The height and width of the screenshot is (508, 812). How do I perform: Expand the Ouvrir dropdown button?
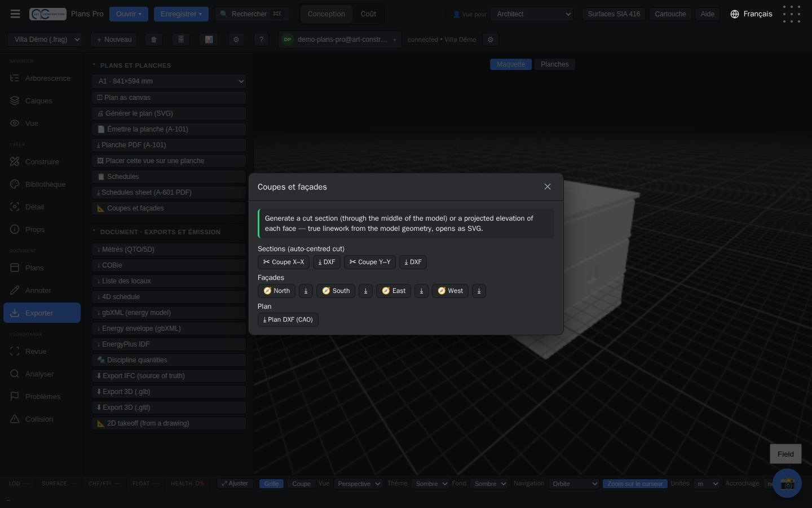click(129, 14)
